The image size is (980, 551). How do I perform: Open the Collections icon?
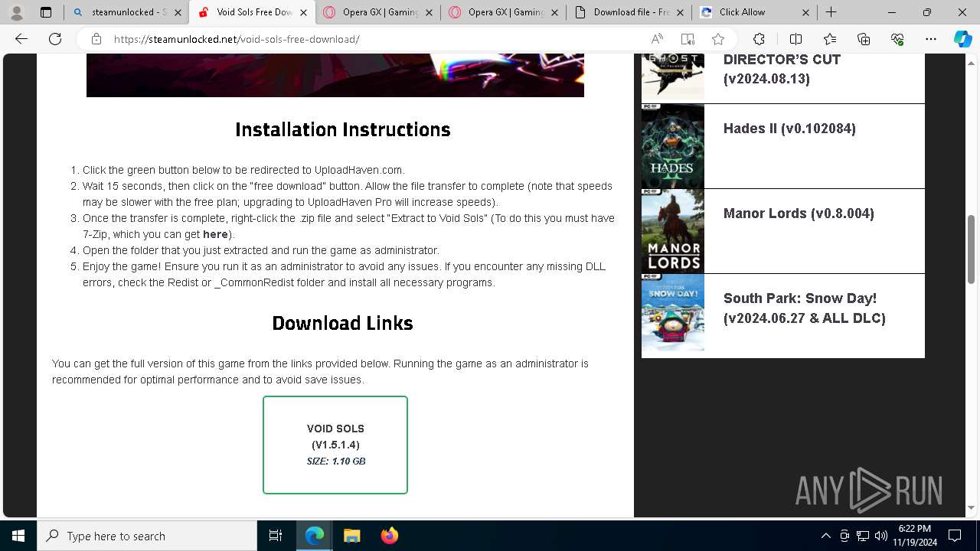[864, 39]
